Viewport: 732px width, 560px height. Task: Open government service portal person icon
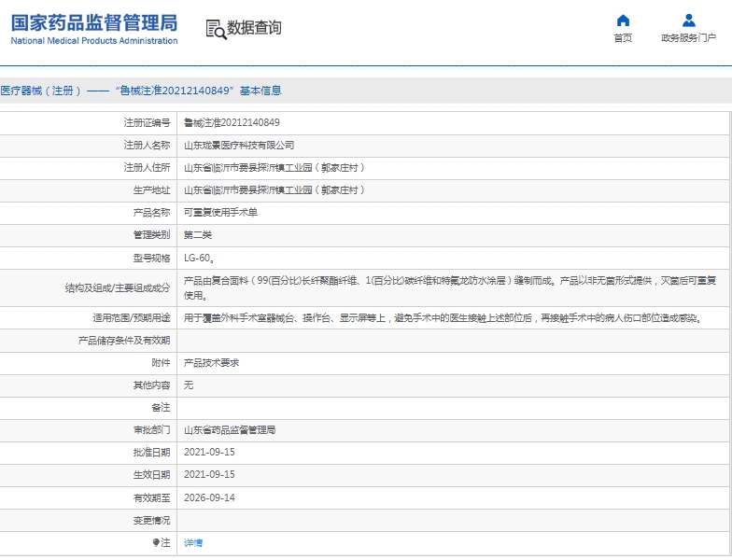coord(688,21)
